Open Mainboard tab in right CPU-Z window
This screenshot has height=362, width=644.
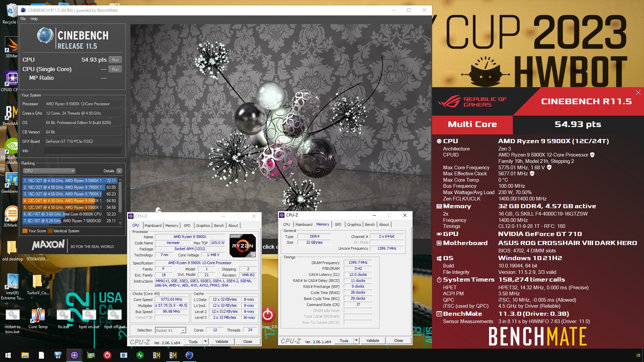coord(304,225)
